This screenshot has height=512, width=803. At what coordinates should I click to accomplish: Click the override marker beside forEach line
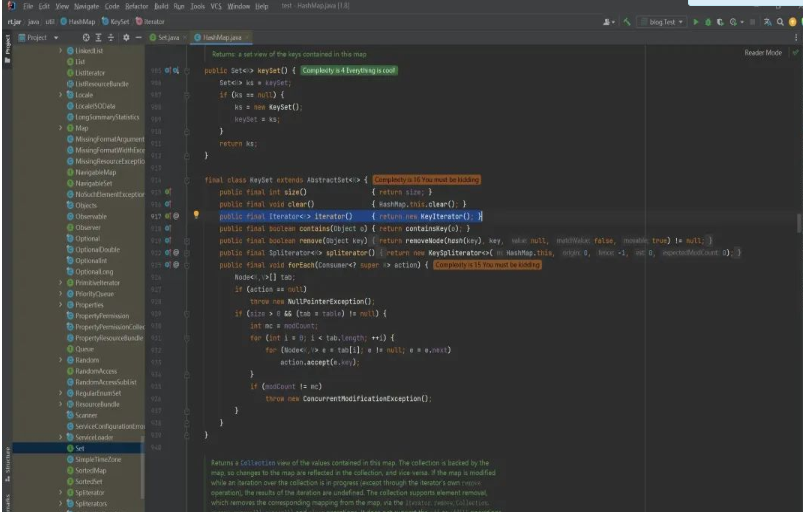pos(168,265)
